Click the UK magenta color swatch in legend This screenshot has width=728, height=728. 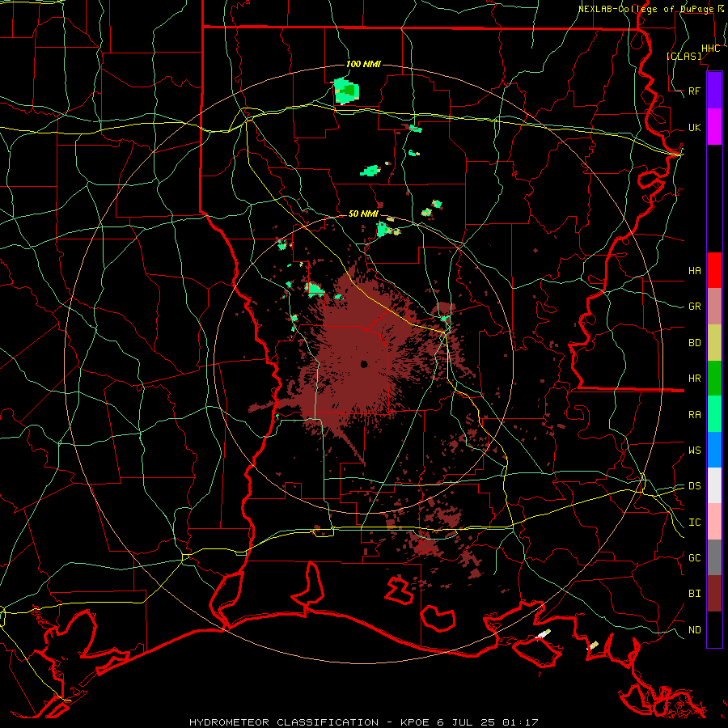(714, 127)
